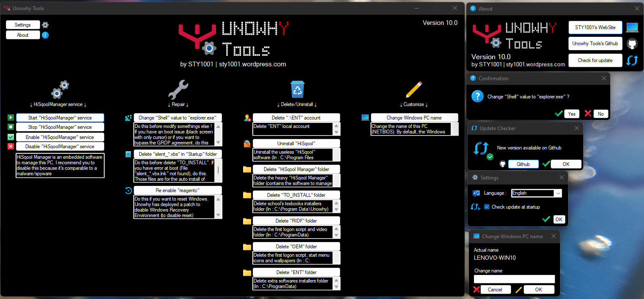
Task: Click the document icon beside Delete silent_*.vbs
Action: click(128, 154)
